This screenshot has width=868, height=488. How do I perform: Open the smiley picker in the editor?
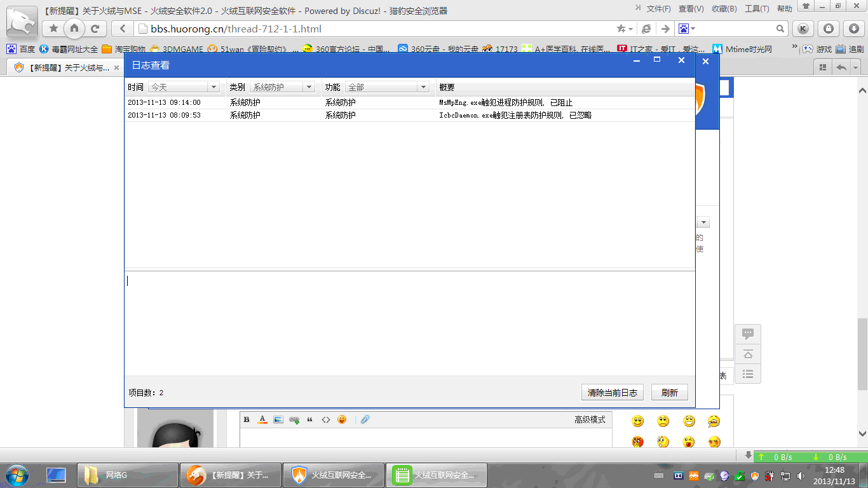(342, 419)
